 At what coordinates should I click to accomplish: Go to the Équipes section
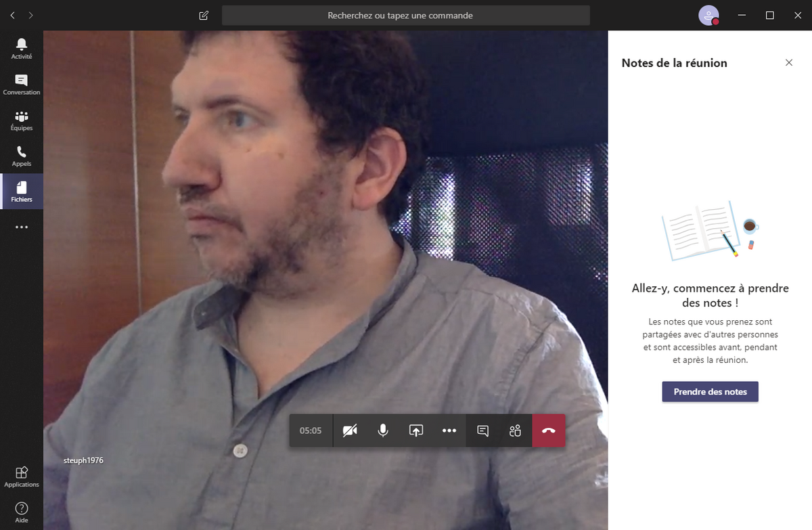[22, 120]
